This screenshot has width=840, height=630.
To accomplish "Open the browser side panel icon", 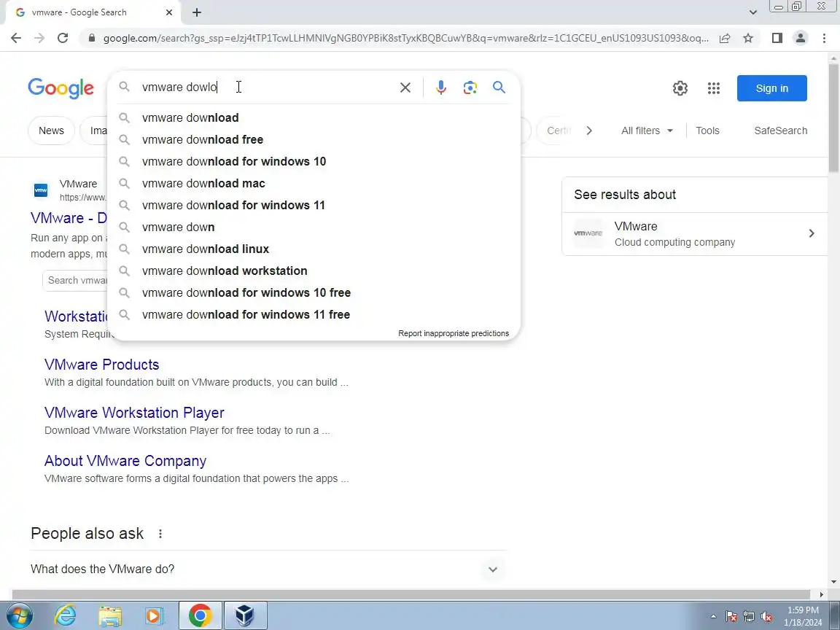I will click(777, 38).
